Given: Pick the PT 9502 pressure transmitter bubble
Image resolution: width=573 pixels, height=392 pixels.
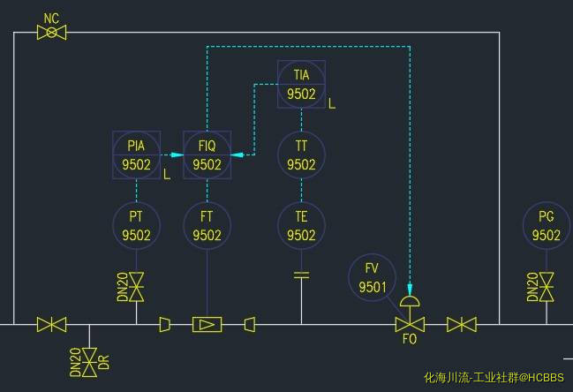Looking at the screenshot, I should tap(137, 225).
